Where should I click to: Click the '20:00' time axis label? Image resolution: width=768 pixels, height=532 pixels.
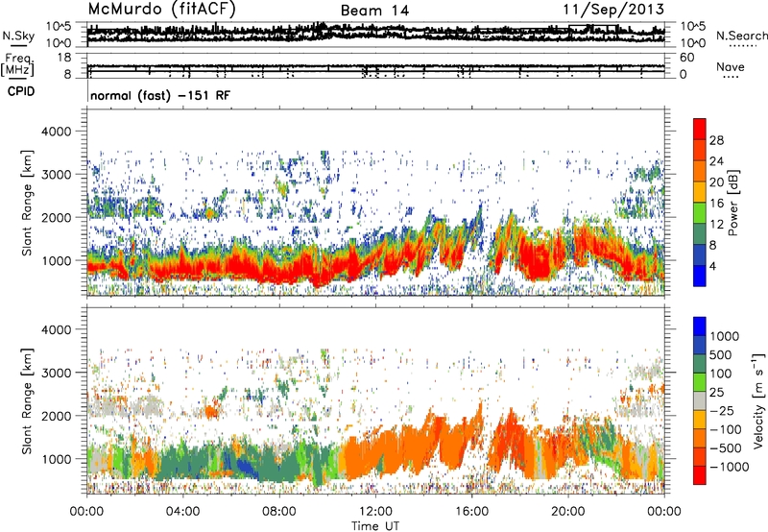567,512
